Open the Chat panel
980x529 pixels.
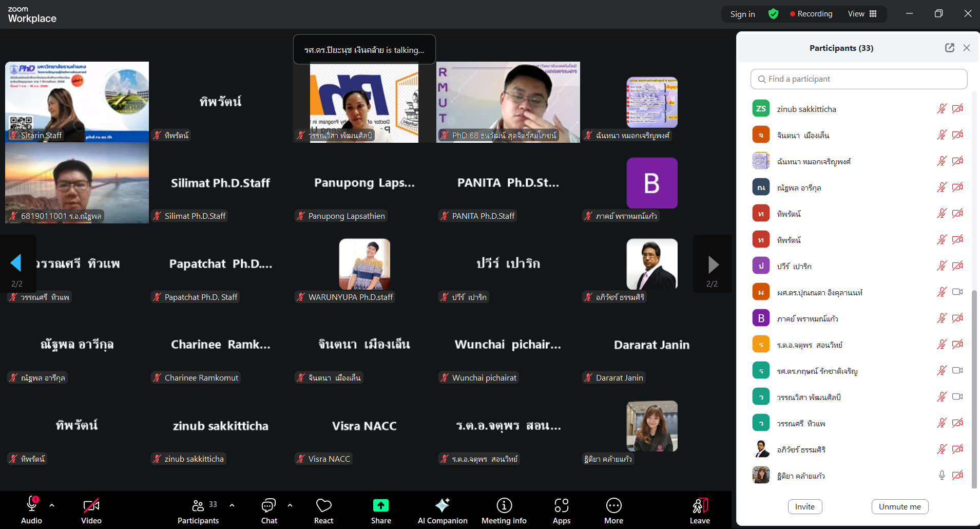click(x=269, y=511)
